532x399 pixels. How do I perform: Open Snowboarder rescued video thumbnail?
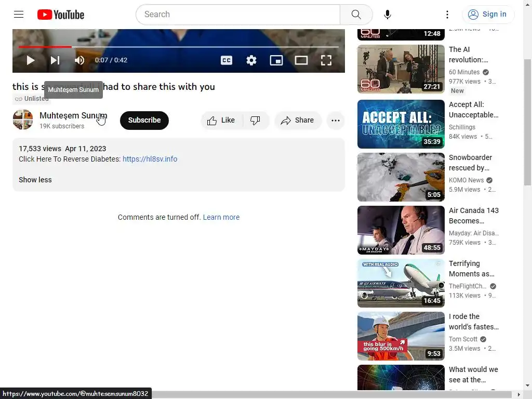(401, 177)
